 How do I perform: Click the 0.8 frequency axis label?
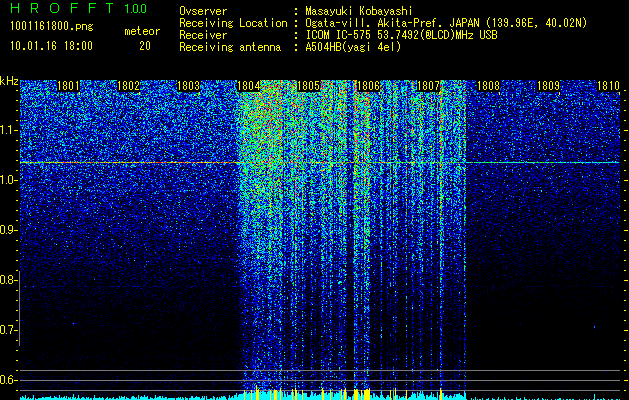point(9,280)
